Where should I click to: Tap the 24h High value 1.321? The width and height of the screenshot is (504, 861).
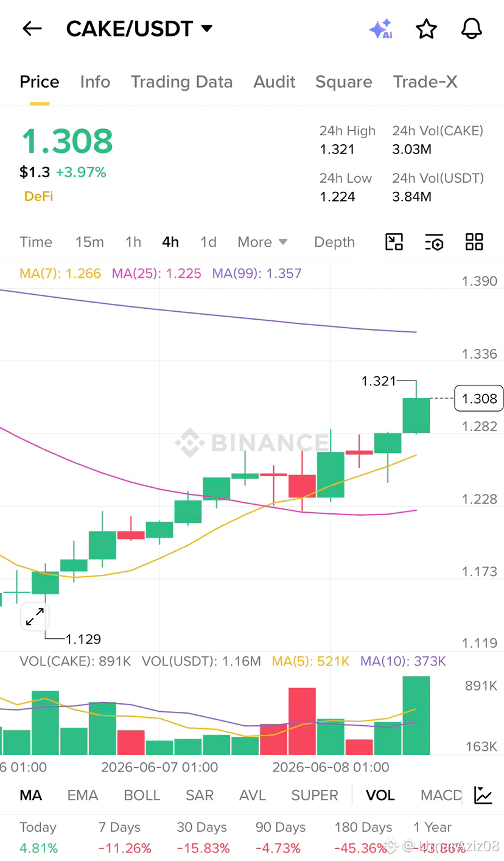tap(337, 149)
